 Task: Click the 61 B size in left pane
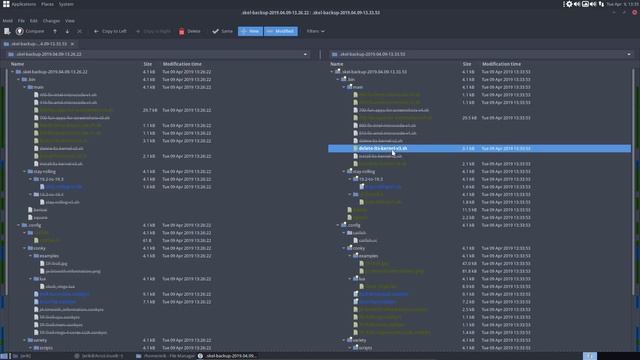click(x=147, y=241)
